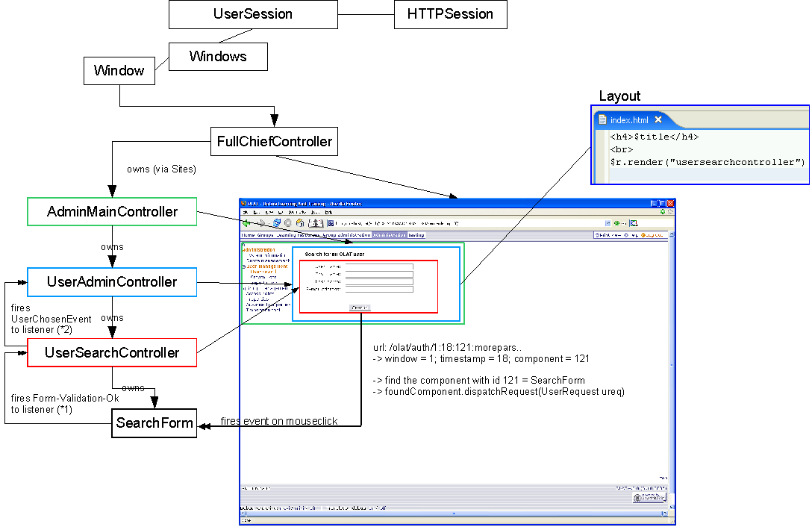The image size is (812, 527).
Task: Select the testing tab in OLAT navigation
Action: click(x=416, y=234)
